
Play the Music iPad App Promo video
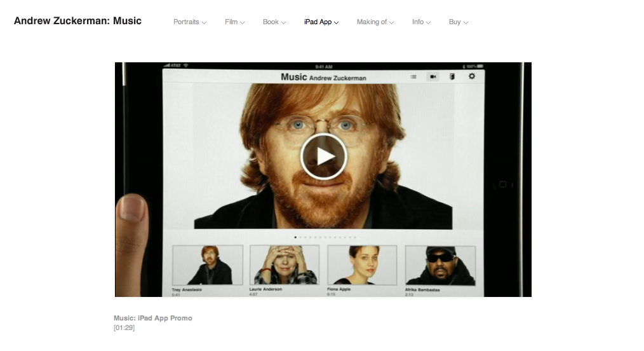pos(324,156)
